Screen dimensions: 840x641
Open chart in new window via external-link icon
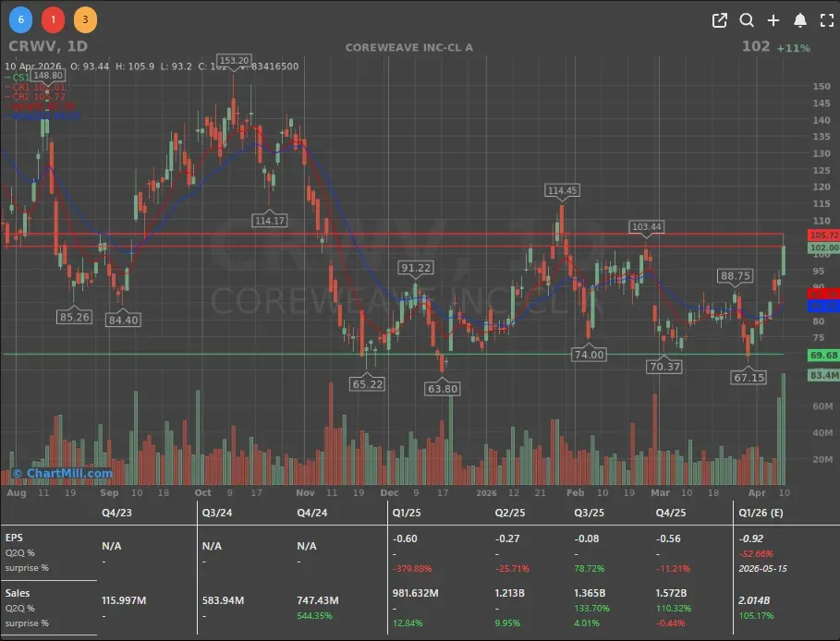(x=719, y=19)
